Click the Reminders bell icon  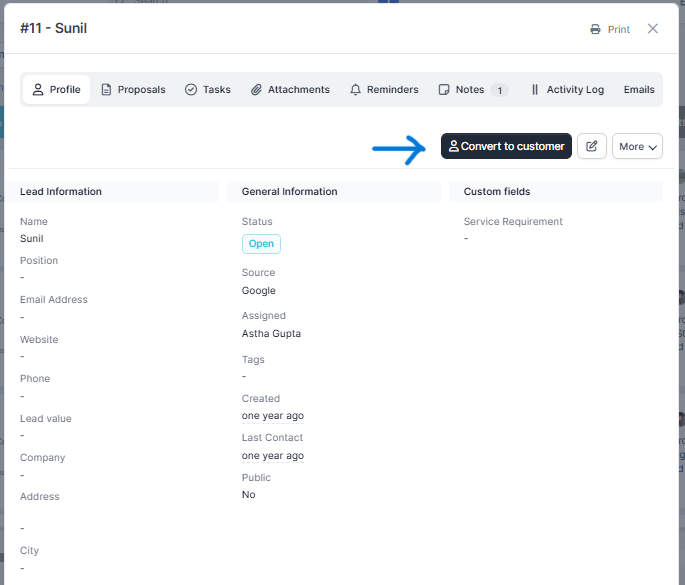point(355,90)
